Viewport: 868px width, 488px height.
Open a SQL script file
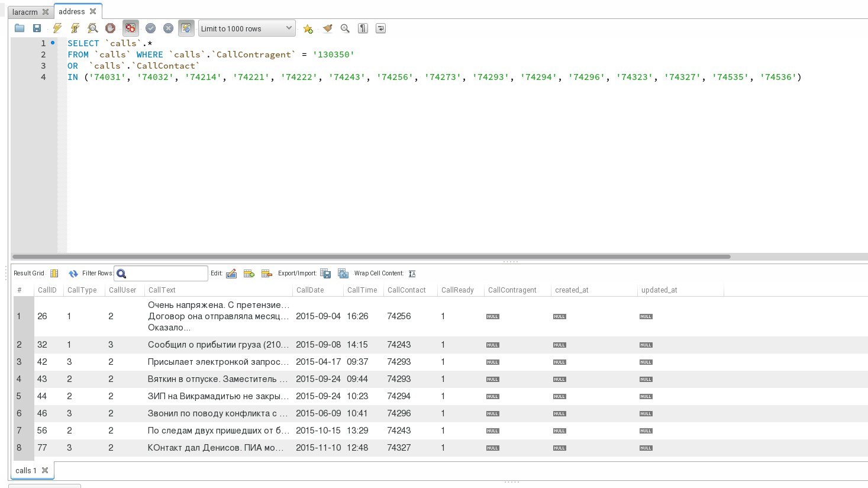20,28
